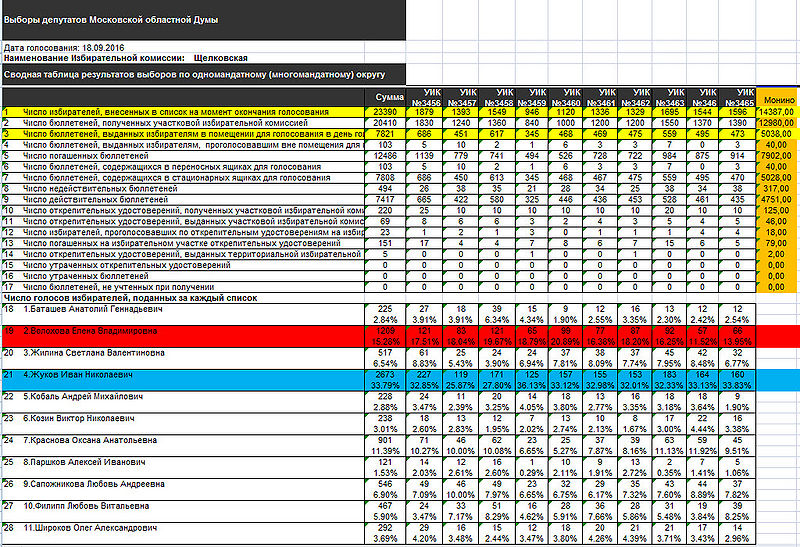Screen dimensions: 800x547
Task: Select the 'Число голосов избирателей, поданных' section header
Action: (x=130, y=298)
